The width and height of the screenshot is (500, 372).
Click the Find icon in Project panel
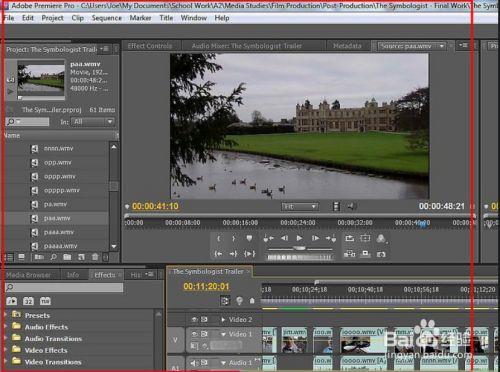53,257
